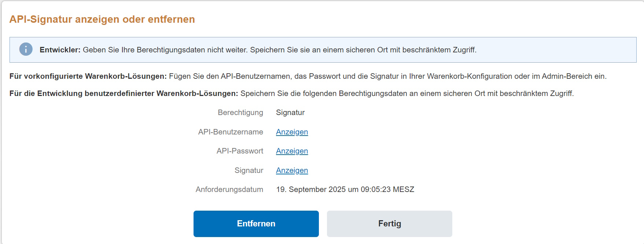Image resolution: width=644 pixels, height=244 pixels.
Task: Click the Anzeigen link in the Signatur row
Action: (x=291, y=170)
